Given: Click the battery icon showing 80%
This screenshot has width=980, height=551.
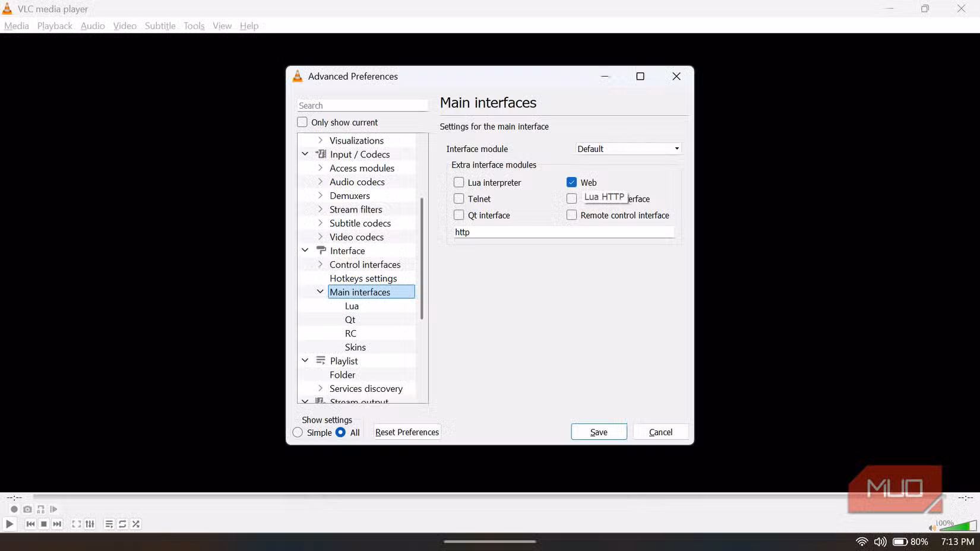Looking at the screenshot, I should coord(900,541).
